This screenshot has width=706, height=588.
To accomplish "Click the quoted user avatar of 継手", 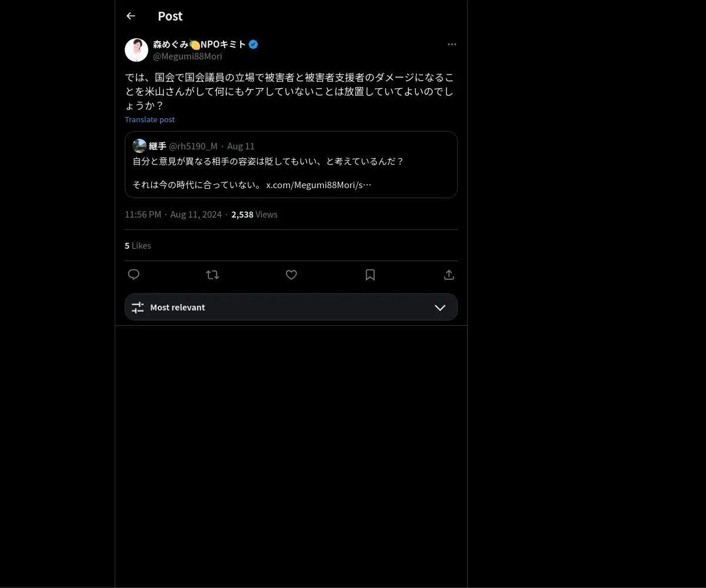I will 139,146.
